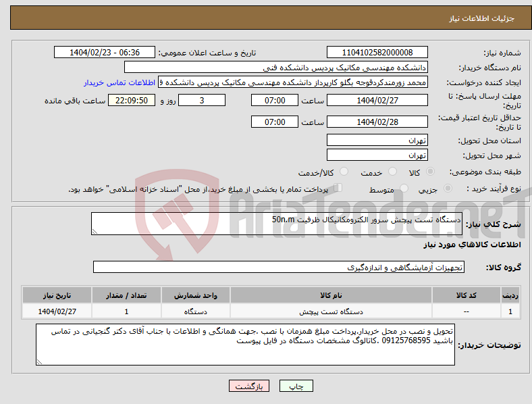
Task: Toggle the اسناد خزانه اسلامی payment checkbox
Action: 338,188
